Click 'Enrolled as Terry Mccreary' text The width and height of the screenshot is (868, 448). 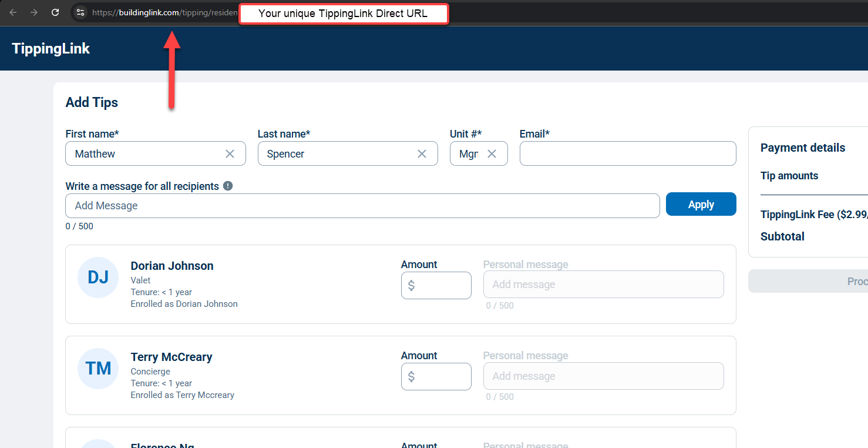[x=183, y=395]
